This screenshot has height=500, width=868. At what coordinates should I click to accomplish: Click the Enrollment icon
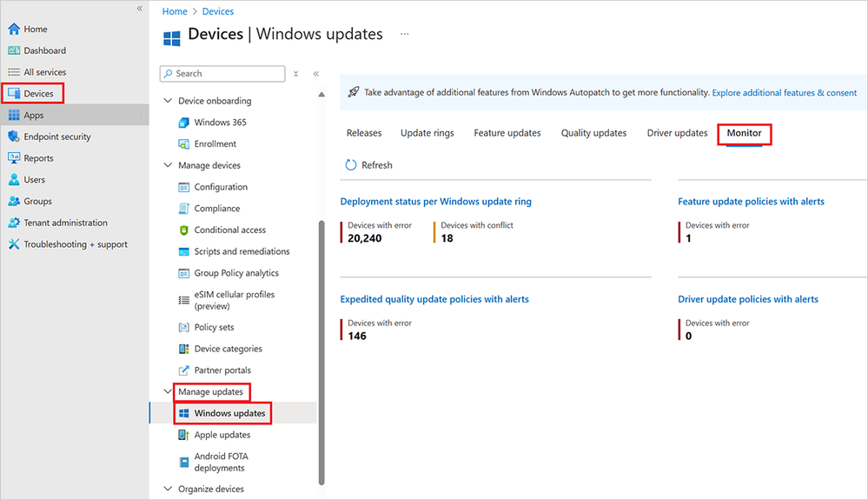click(184, 144)
